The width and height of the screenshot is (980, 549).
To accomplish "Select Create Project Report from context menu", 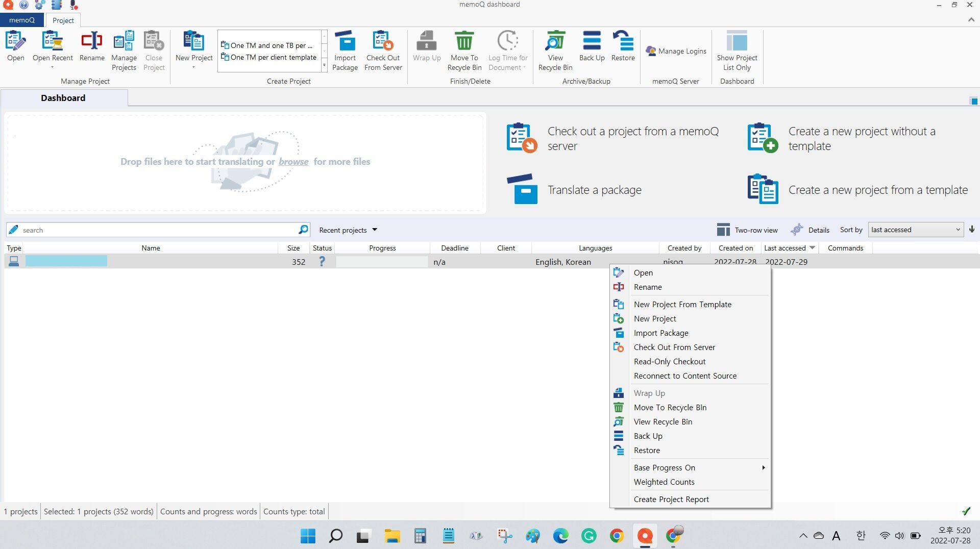I will [x=671, y=500].
